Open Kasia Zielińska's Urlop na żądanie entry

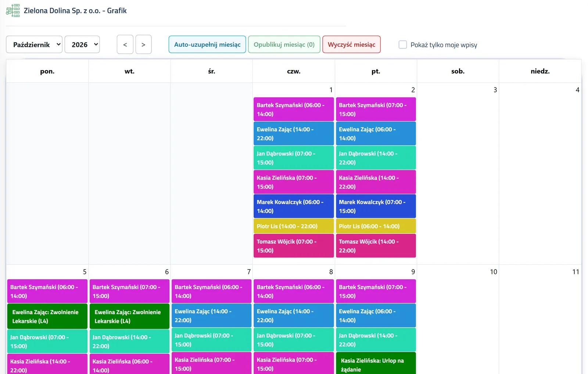376,363
